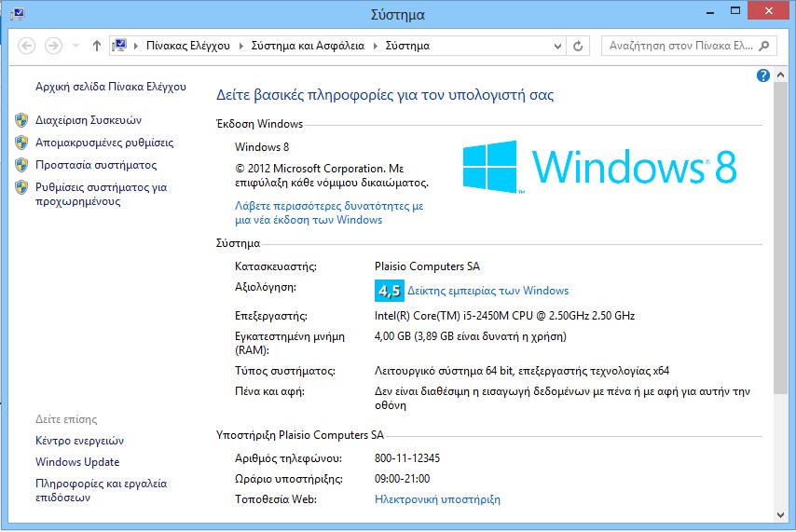Close the Σύστημα window

click(x=769, y=10)
